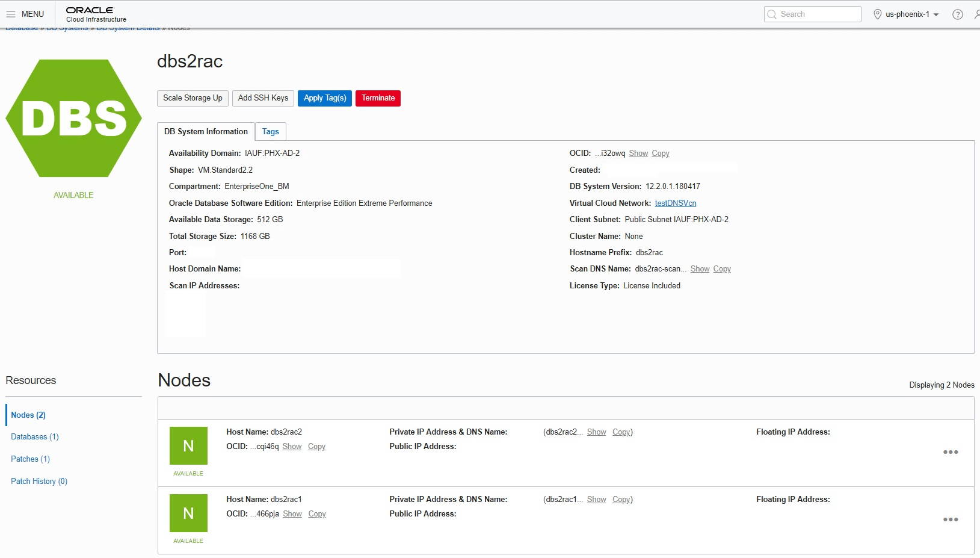Open the testDNSVcn virtual cloud network link
Screen dimensions: 980x558
676,203
